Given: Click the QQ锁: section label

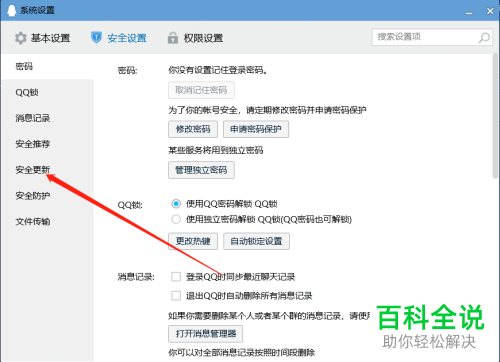Looking at the screenshot, I should (x=130, y=205).
